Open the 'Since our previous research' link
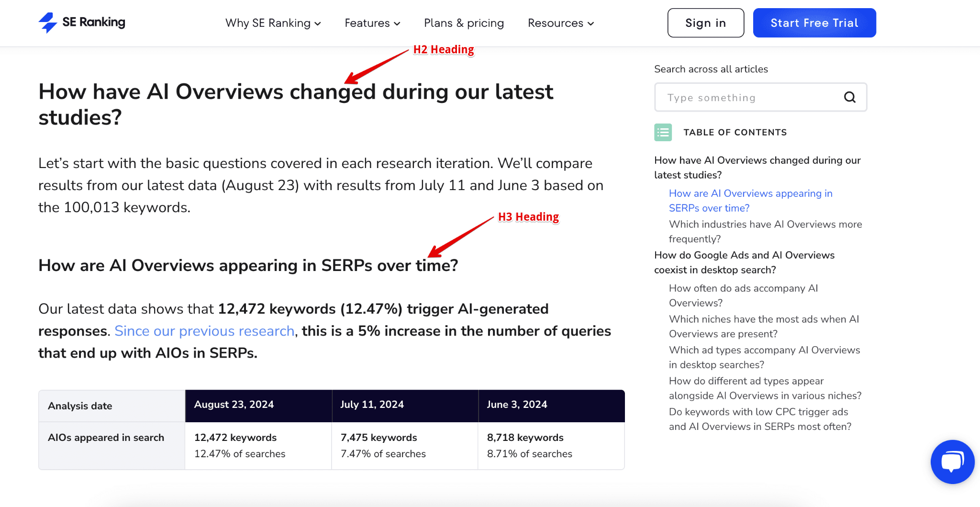The height and width of the screenshot is (507, 980). pos(204,330)
